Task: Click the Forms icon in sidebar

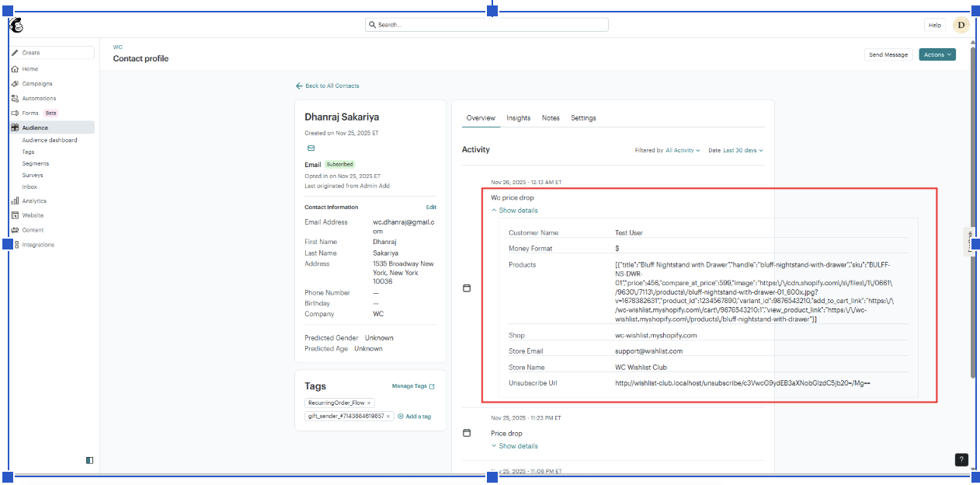Action: pos(15,113)
